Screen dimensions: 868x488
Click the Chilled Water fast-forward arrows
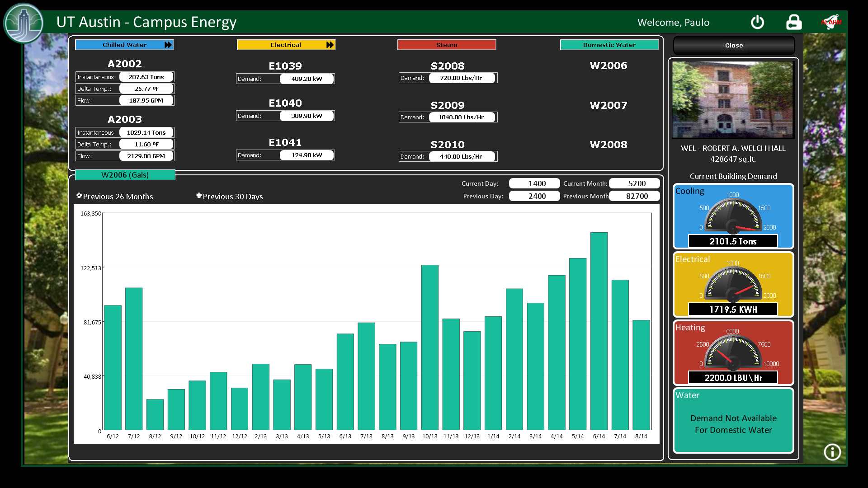click(x=168, y=45)
